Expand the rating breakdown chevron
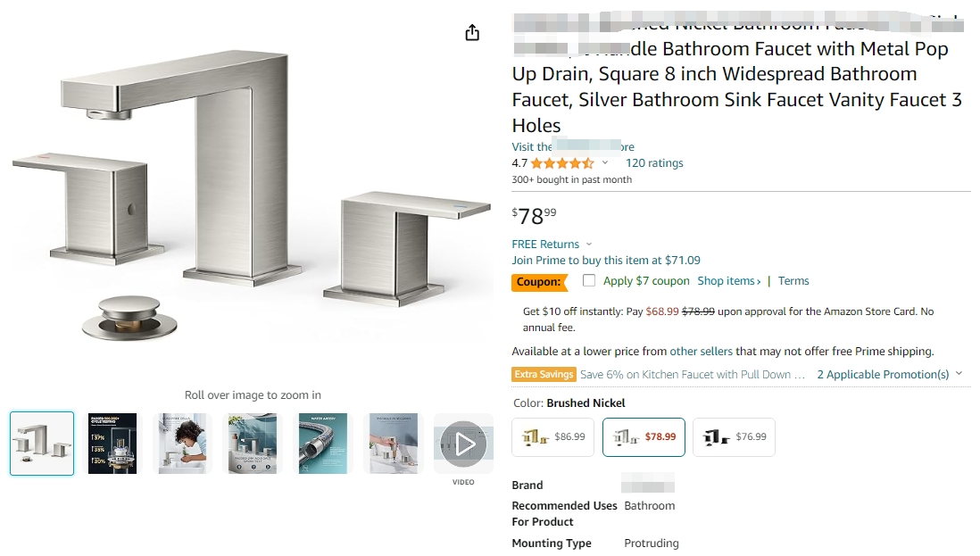The width and height of the screenshot is (980, 556). tap(605, 163)
